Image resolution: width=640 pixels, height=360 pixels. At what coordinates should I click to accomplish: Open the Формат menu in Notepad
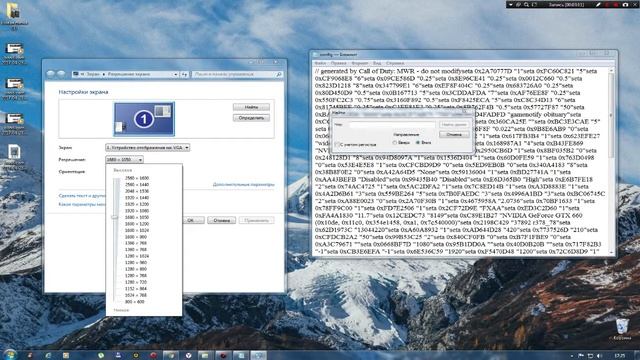[360, 63]
